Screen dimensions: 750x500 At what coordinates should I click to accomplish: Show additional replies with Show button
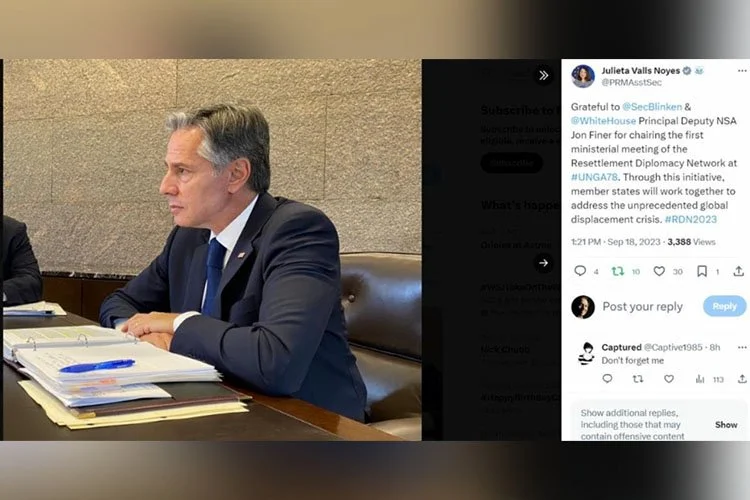click(x=726, y=424)
